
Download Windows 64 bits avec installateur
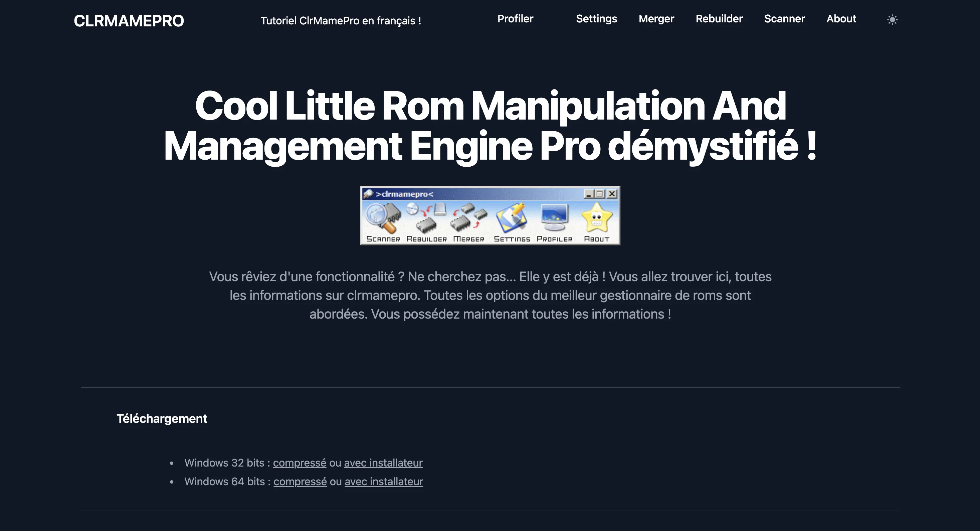click(x=383, y=481)
